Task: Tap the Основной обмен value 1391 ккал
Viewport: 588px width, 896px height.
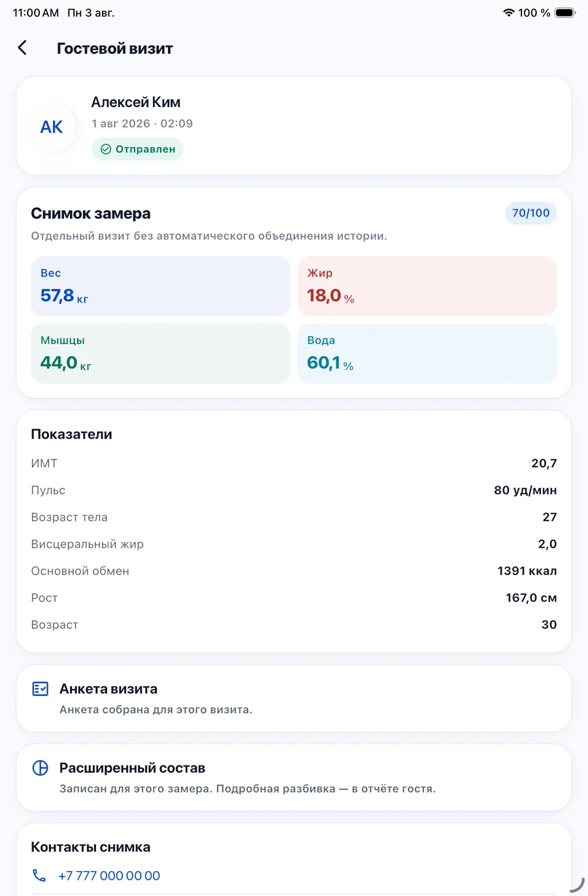Action: point(527,571)
